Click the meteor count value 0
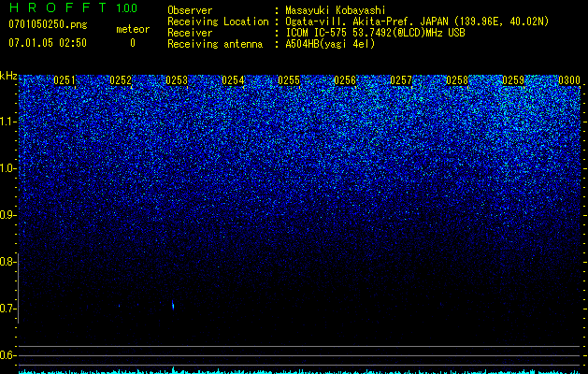The height and width of the screenshot is (374, 588). coord(133,43)
